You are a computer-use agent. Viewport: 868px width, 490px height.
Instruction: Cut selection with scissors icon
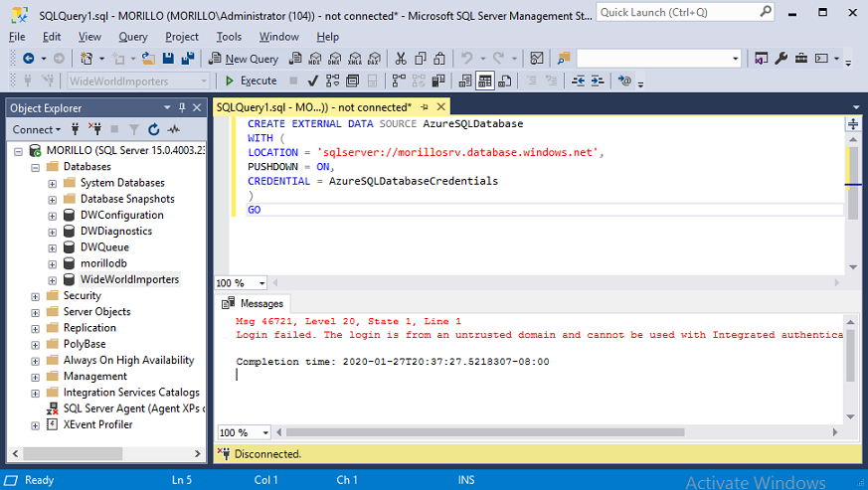tap(401, 58)
